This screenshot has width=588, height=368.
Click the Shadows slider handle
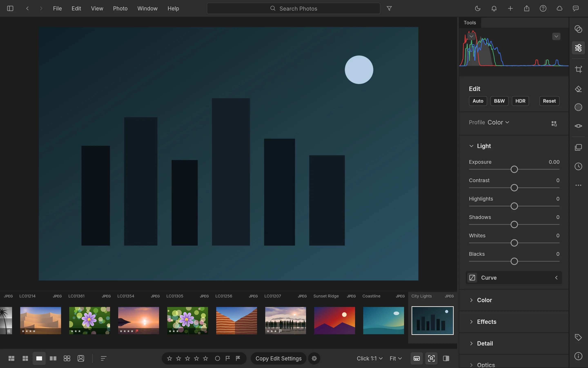tap(514, 224)
